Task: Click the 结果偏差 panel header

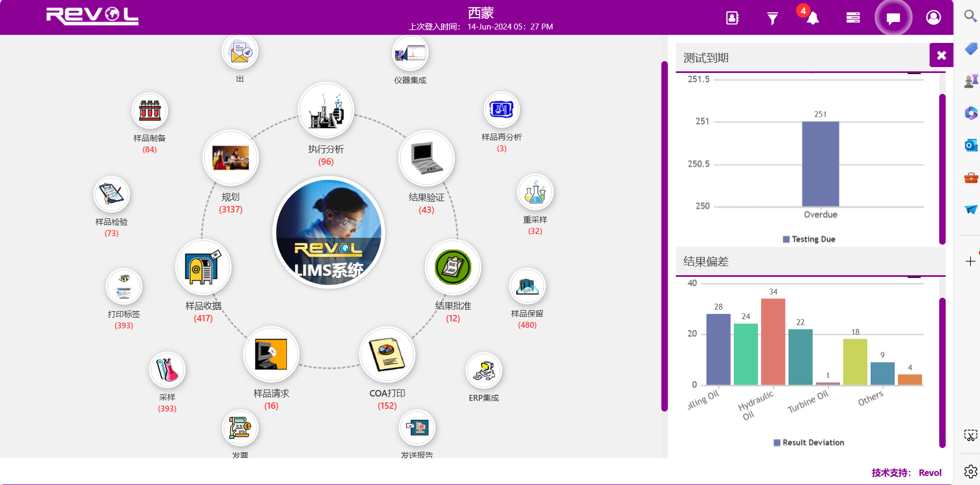Action: pos(810,261)
